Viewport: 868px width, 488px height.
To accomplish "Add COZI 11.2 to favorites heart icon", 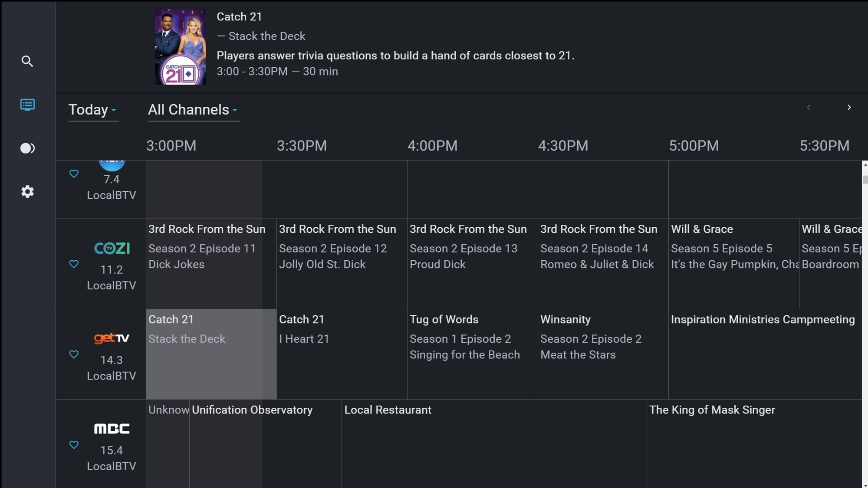I will click(74, 264).
